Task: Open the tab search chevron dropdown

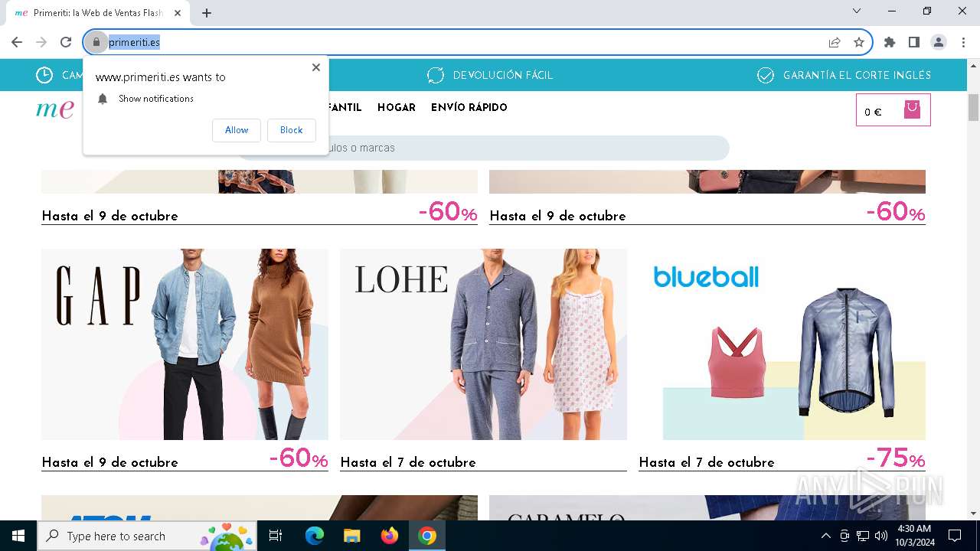Action: (x=857, y=11)
